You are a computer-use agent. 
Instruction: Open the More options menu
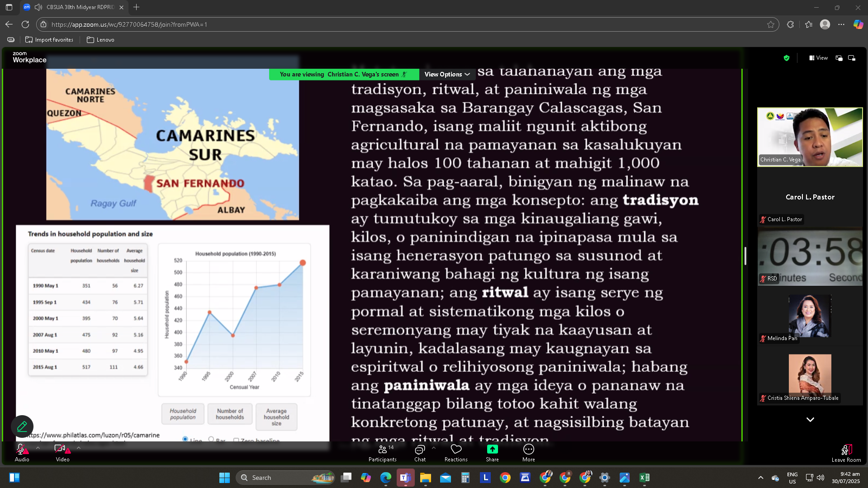click(x=528, y=453)
